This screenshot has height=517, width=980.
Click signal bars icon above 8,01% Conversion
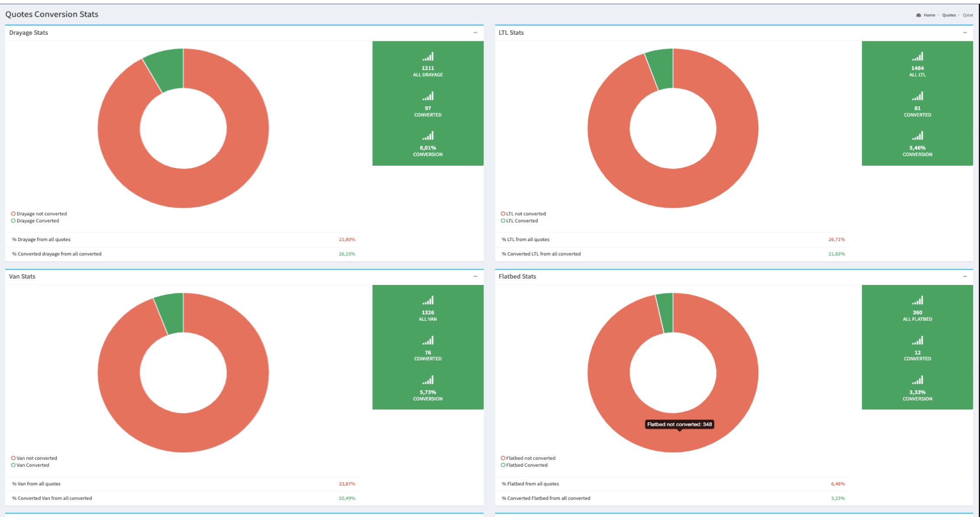tap(428, 136)
